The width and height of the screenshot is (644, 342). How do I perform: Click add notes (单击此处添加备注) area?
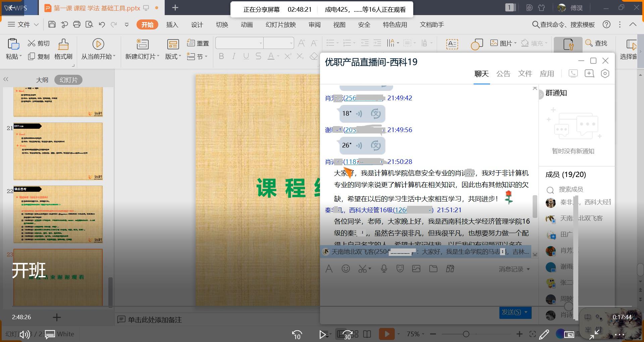pos(155,320)
